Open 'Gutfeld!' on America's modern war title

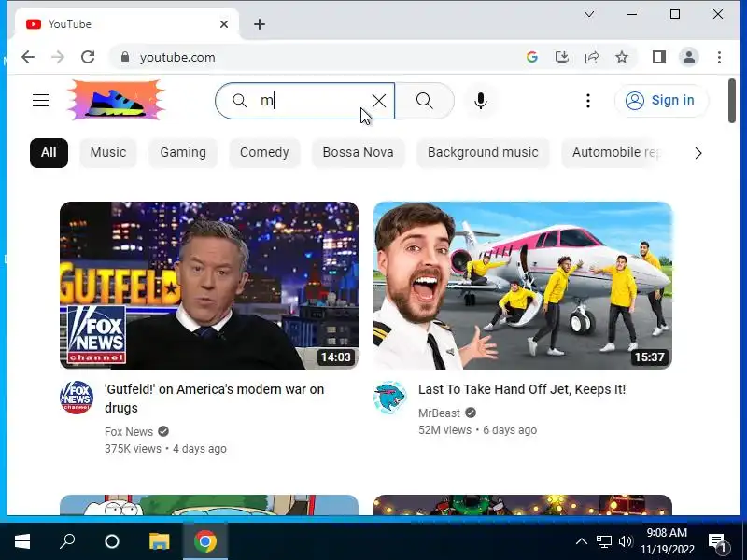[x=215, y=399]
